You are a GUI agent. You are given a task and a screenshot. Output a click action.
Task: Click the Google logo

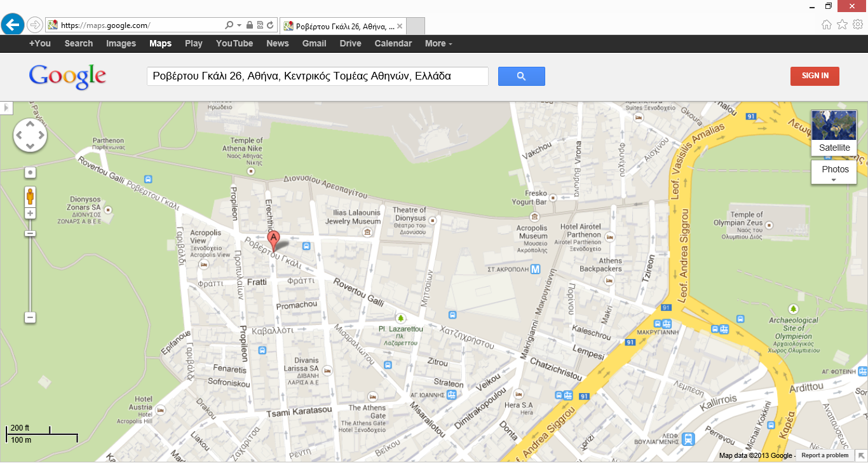[67, 76]
